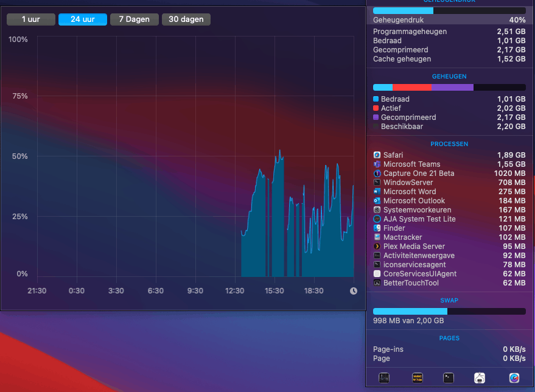Launch Terminal from bottom shortcut row

click(449, 377)
